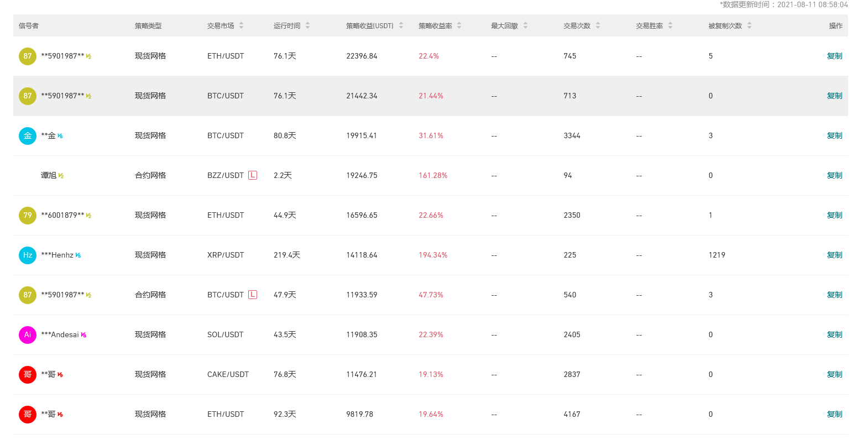Open the 87 avatar in the 21442.34 row

(28, 96)
